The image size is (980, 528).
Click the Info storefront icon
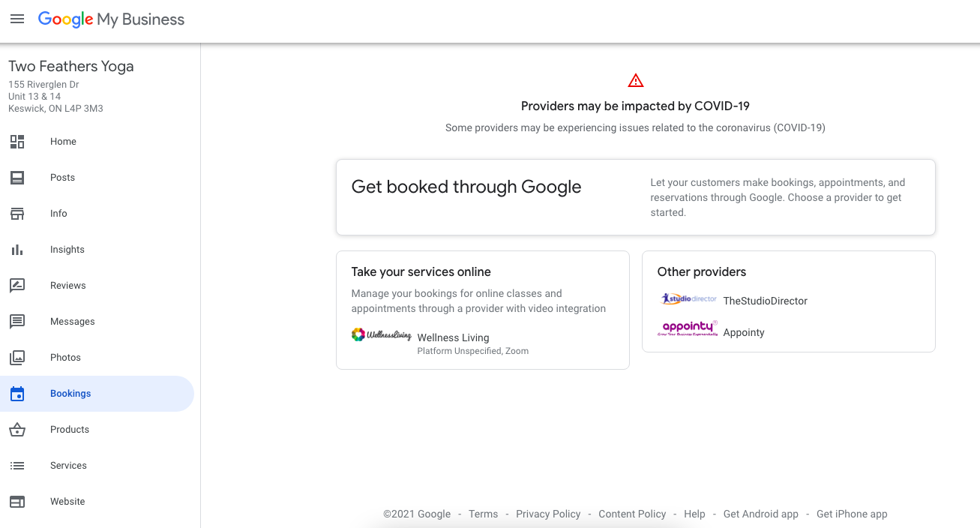click(17, 214)
